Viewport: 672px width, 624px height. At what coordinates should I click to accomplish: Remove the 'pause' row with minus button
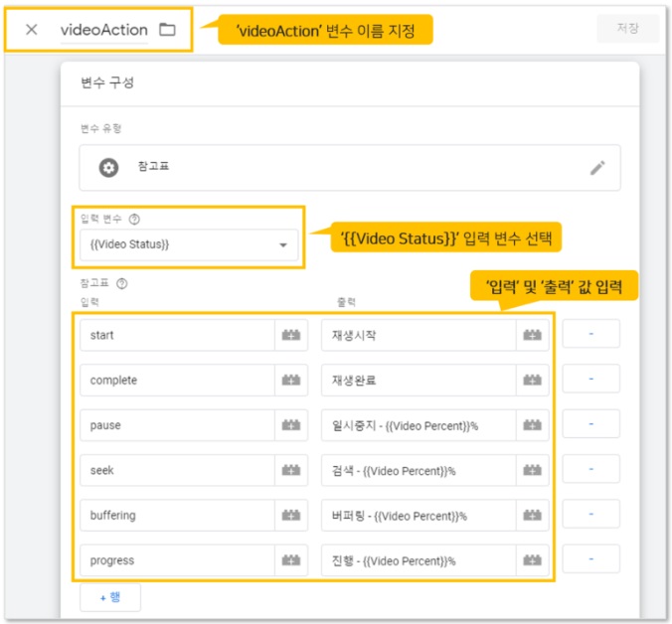tap(591, 423)
